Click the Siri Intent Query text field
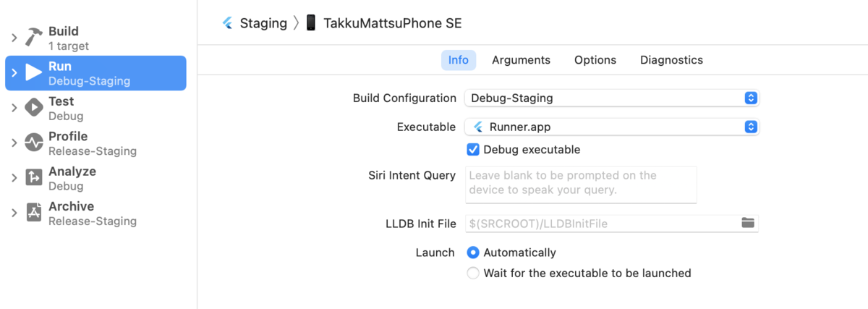This screenshot has height=309, width=868. (x=580, y=184)
